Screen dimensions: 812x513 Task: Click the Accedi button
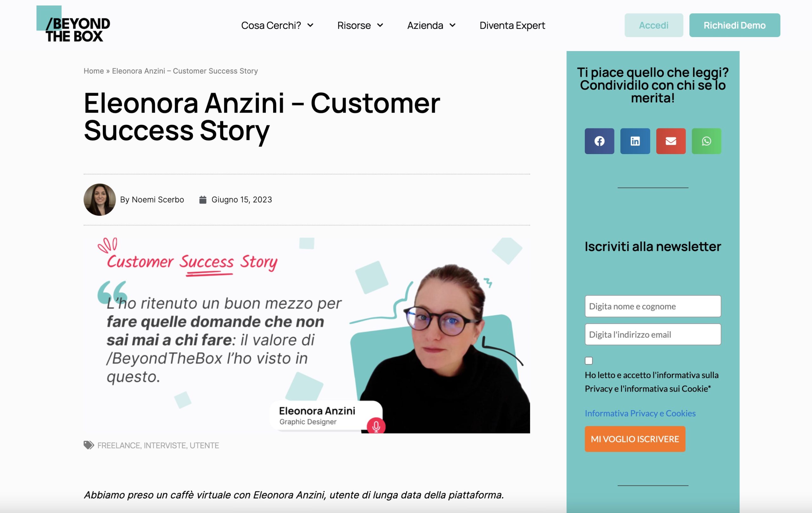coord(653,25)
